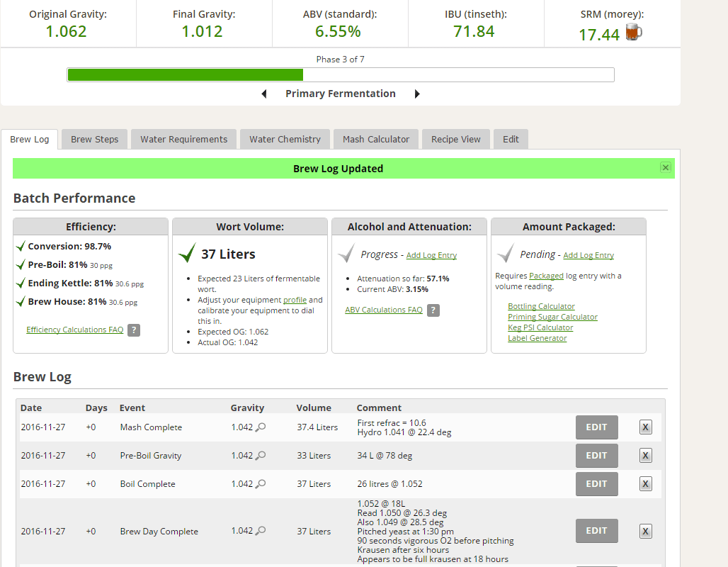Click the Comment column header
Image resolution: width=728 pixels, height=567 pixels.
(379, 408)
